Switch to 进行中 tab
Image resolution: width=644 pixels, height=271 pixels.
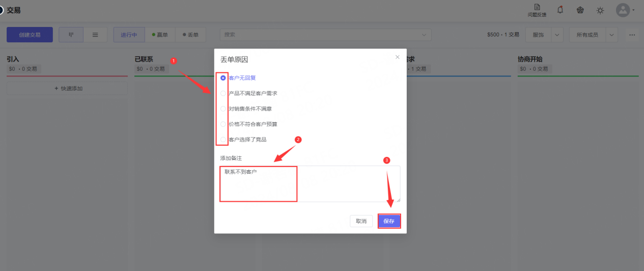coord(129,35)
